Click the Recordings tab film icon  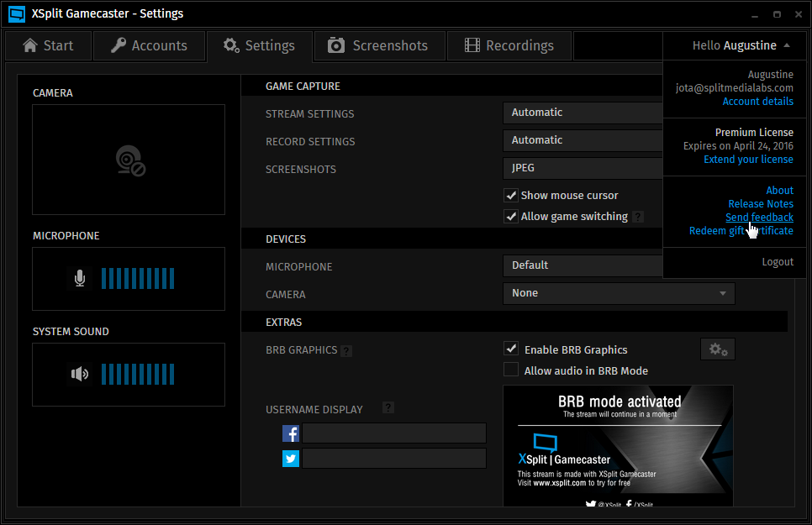[472, 45]
